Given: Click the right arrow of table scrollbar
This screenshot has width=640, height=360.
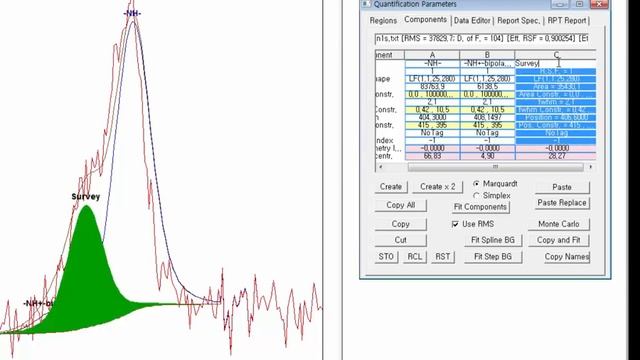Looking at the screenshot, I should point(591,167).
